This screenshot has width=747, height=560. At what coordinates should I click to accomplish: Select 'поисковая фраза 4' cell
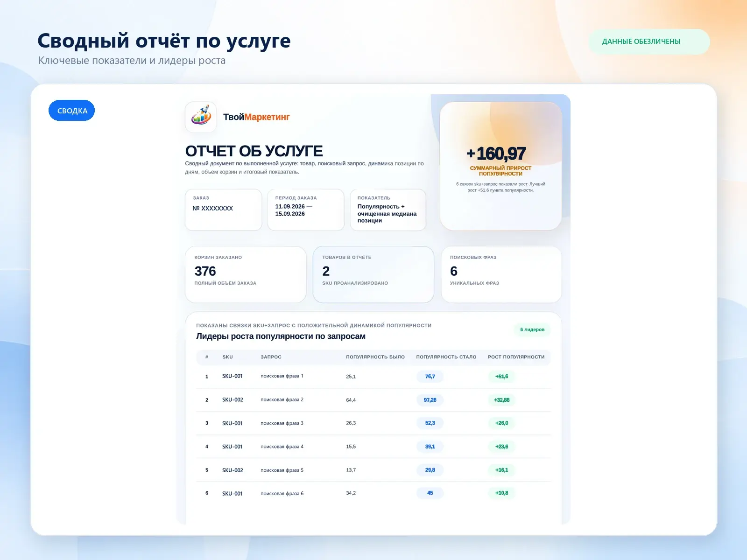282,447
